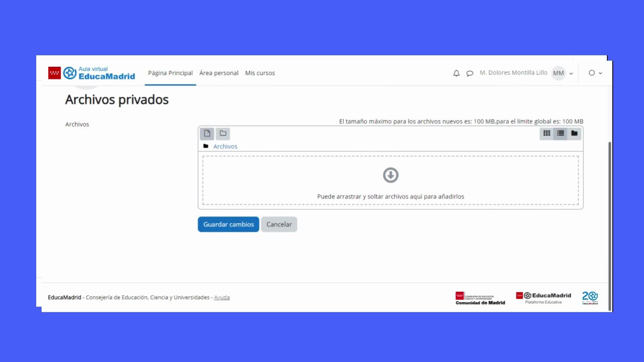644x362 pixels.
Task: Open the Ayuda footer link
Action: (222, 297)
